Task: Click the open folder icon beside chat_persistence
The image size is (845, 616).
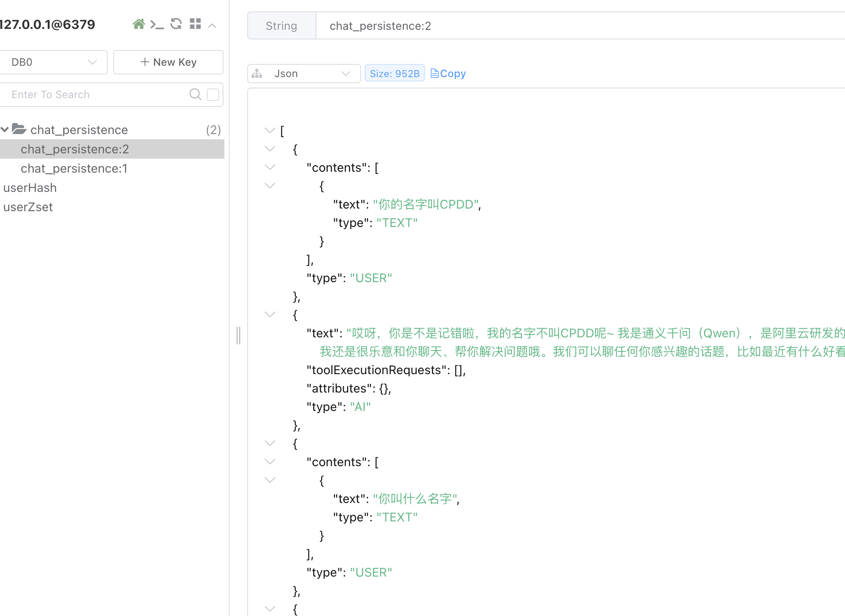Action: pos(19,129)
